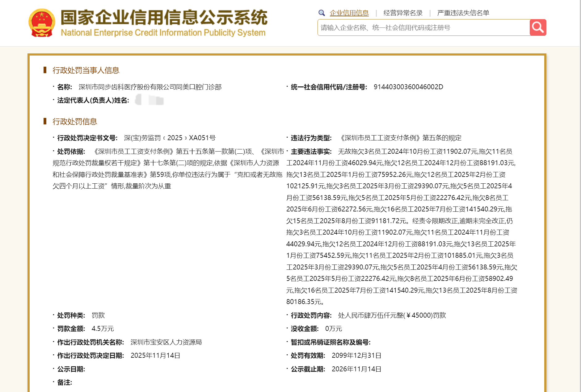Image resolution: width=581 pixels, height=392 pixels.
Task: Click the small magnifier icon beside 企业信用信息
Action: tap(322, 13)
